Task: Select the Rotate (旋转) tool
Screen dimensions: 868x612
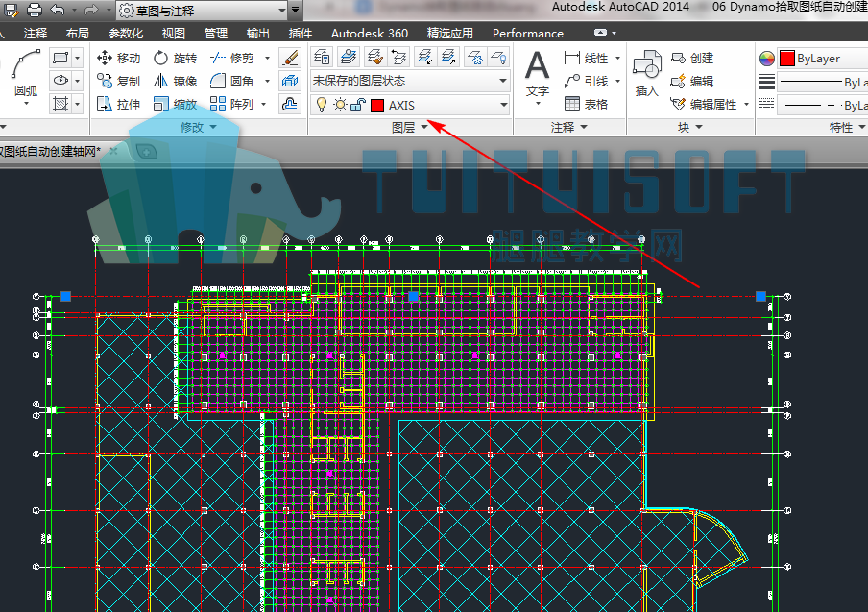Action: point(175,59)
